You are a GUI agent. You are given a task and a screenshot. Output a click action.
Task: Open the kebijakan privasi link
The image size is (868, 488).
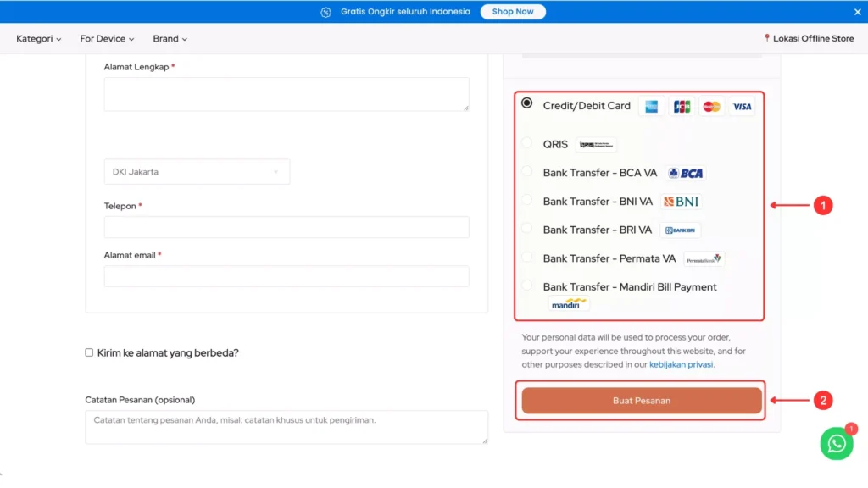pyautogui.click(x=681, y=364)
